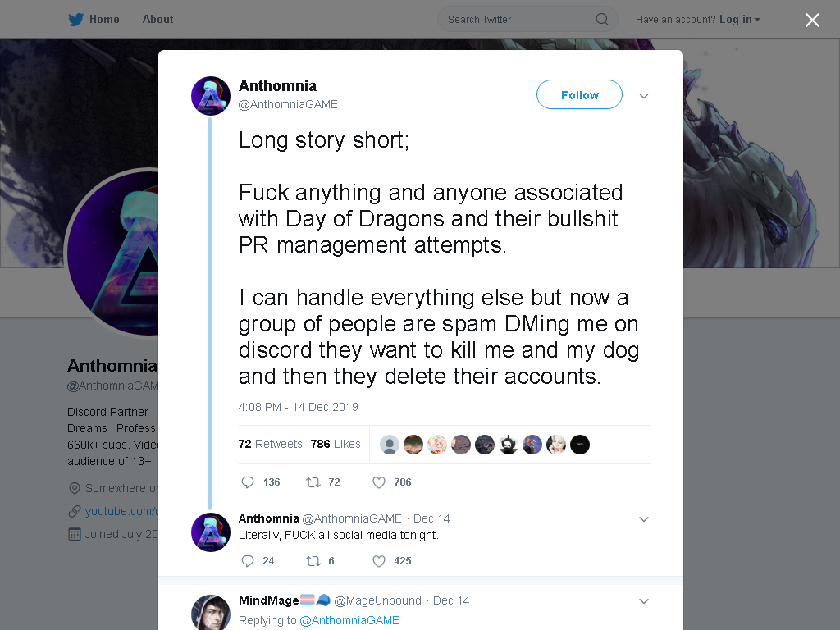
Task: Like the second tweet with 425 likes
Action: (x=379, y=561)
